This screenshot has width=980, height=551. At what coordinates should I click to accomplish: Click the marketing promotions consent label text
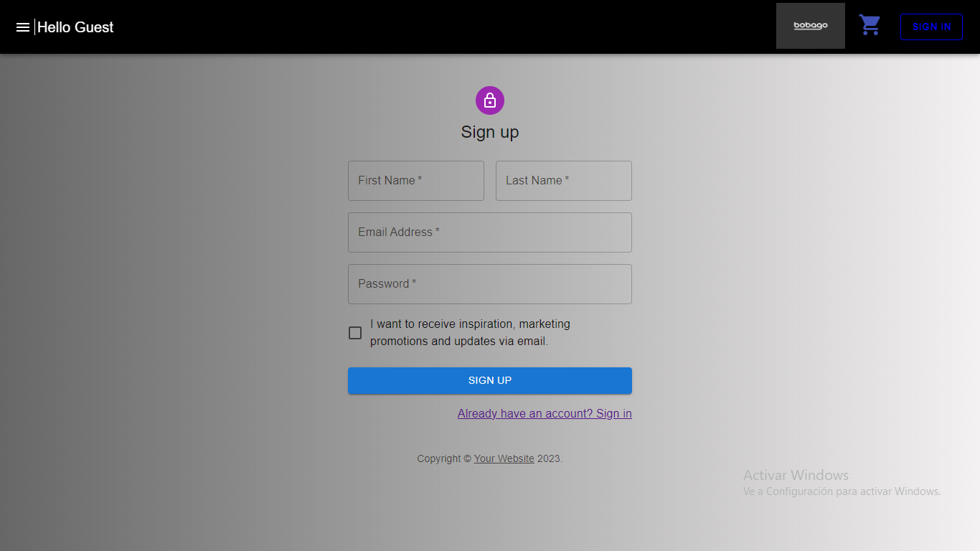[x=470, y=332]
